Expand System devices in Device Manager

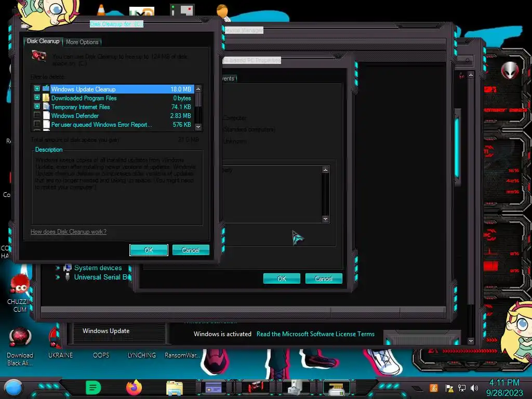point(57,268)
